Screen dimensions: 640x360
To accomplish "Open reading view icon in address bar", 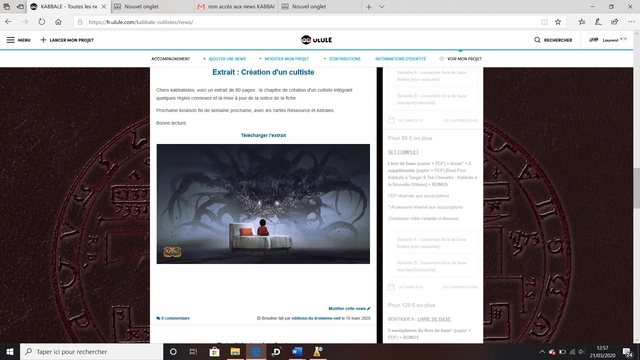I will (x=544, y=22).
